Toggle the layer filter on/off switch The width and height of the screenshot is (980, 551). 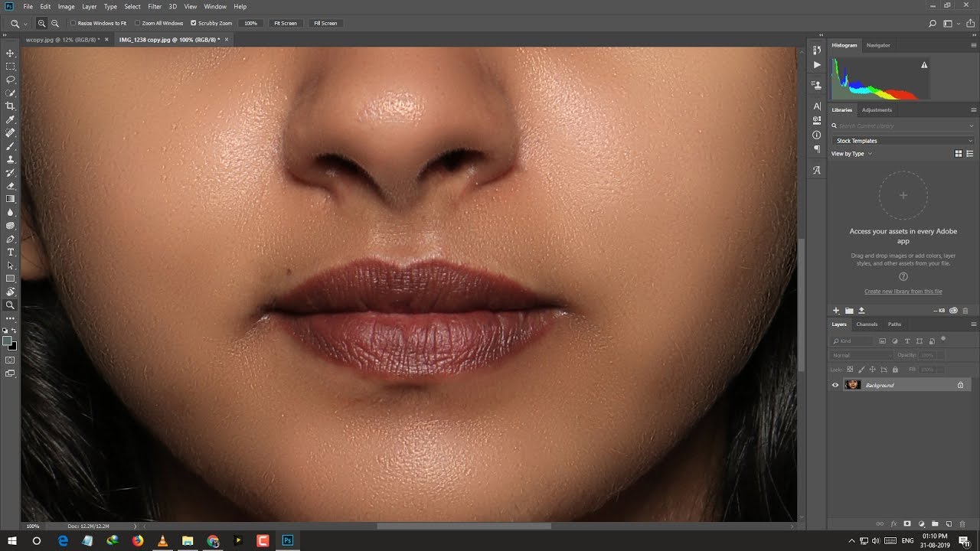pos(943,339)
